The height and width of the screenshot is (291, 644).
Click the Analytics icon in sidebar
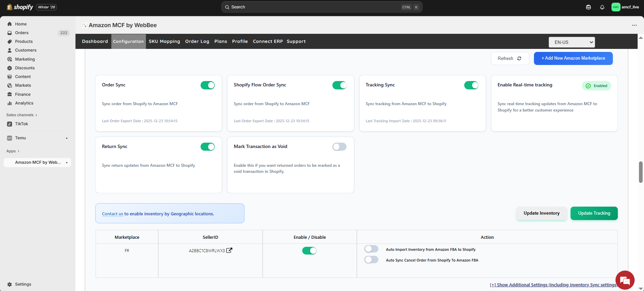coord(9,103)
